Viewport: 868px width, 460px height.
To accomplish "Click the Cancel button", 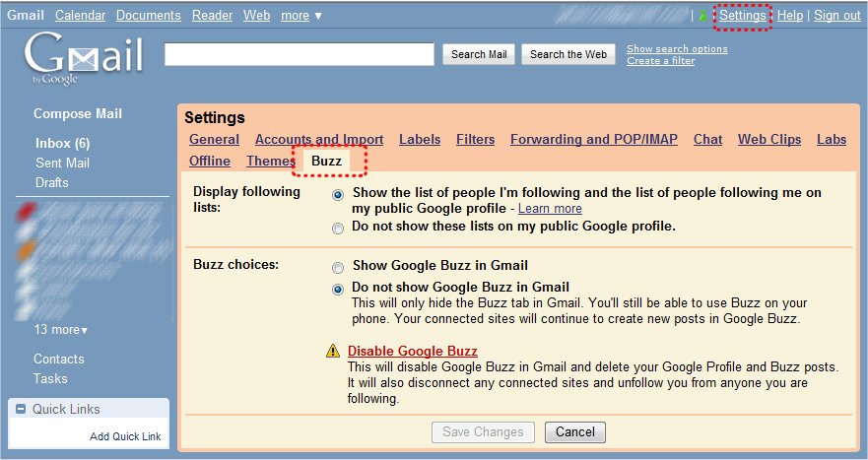I will tap(575, 432).
